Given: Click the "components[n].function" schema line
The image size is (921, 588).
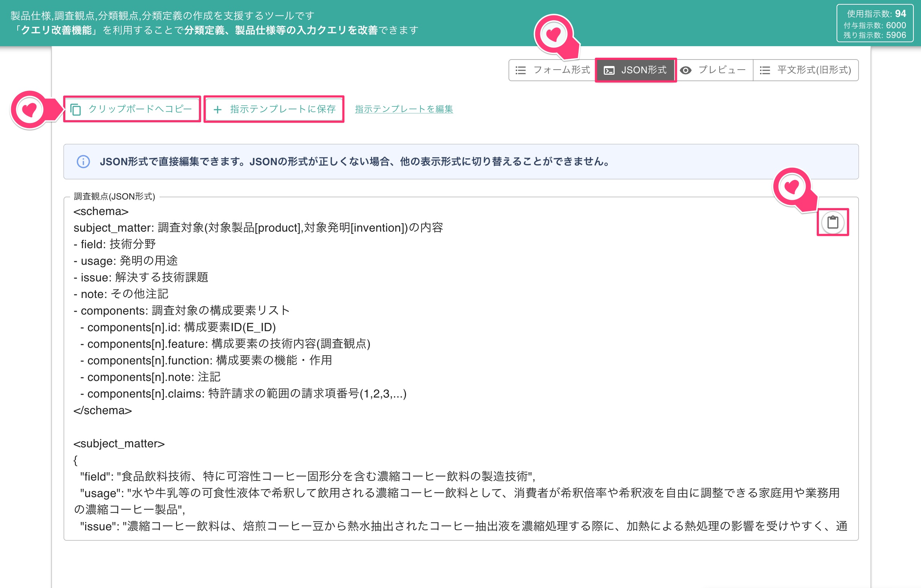Looking at the screenshot, I should pos(206,360).
